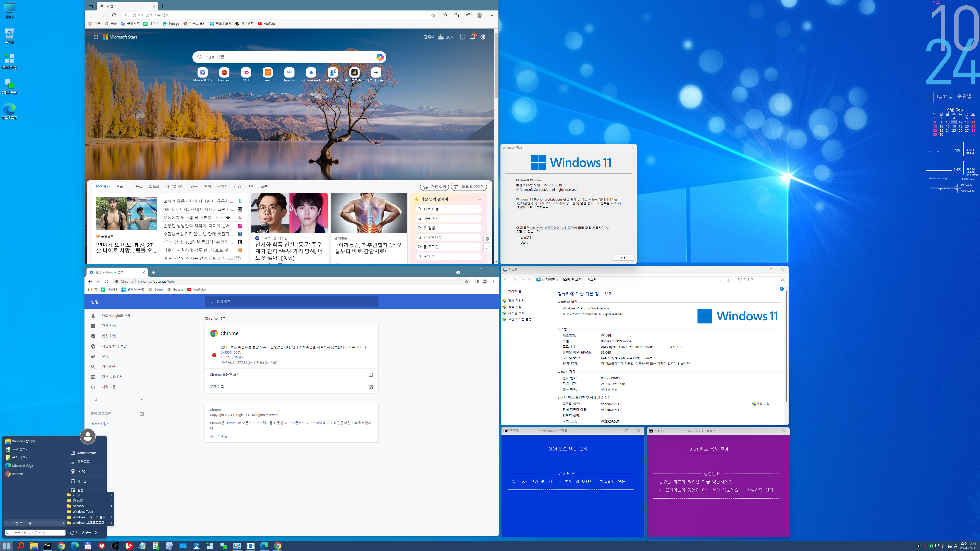Open Edge settings and more menu
This screenshot has height=551, width=980.
click(491, 15)
